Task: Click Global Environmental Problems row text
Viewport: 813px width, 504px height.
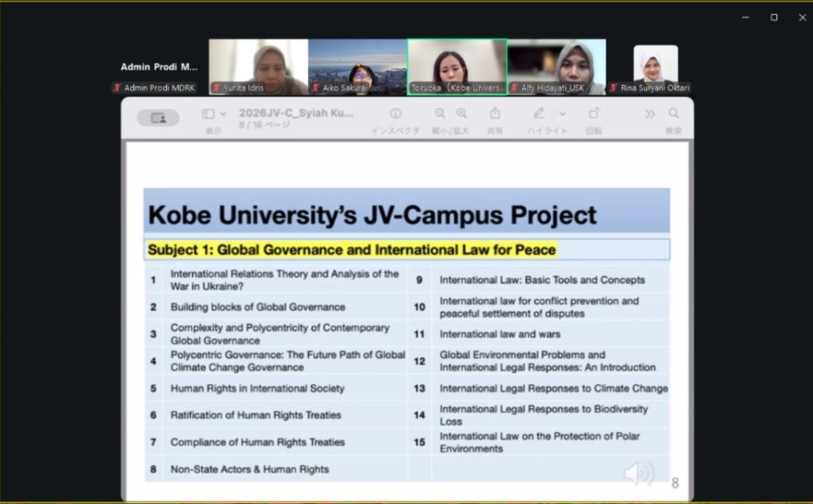Action: point(548,361)
